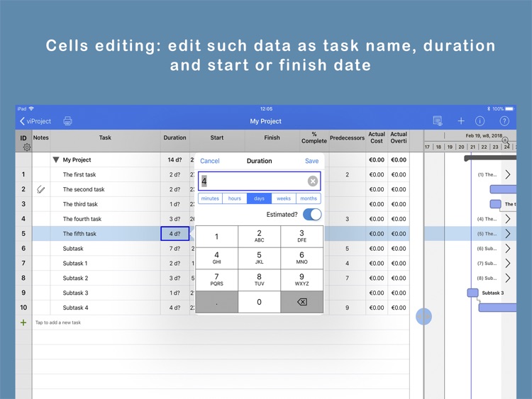The height and width of the screenshot is (399, 532).
Task: Save the Duration value
Action: [x=311, y=161]
